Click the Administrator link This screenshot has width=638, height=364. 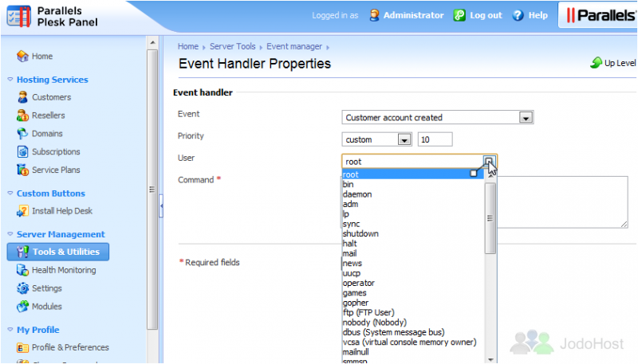(x=413, y=15)
